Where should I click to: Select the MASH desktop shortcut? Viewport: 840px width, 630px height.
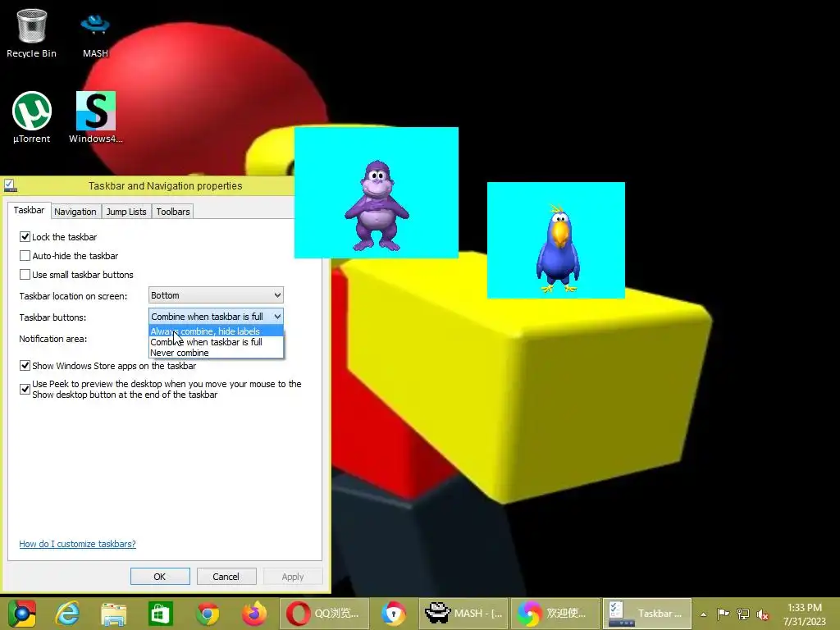(95, 35)
